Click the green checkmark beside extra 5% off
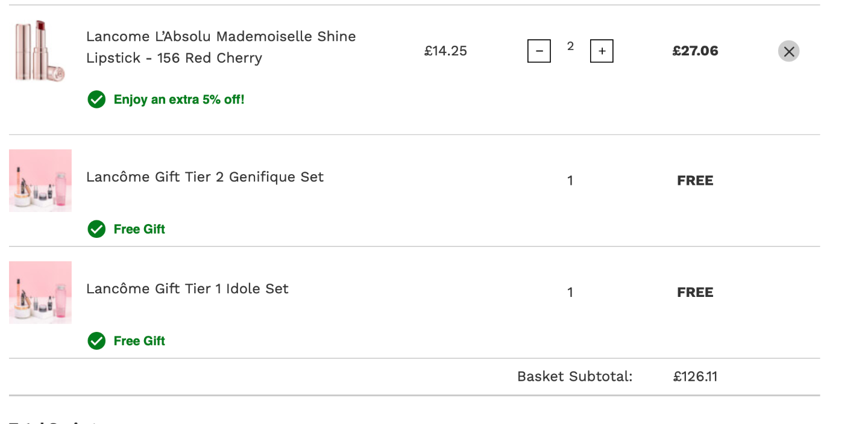The image size is (868, 424). (96, 99)
